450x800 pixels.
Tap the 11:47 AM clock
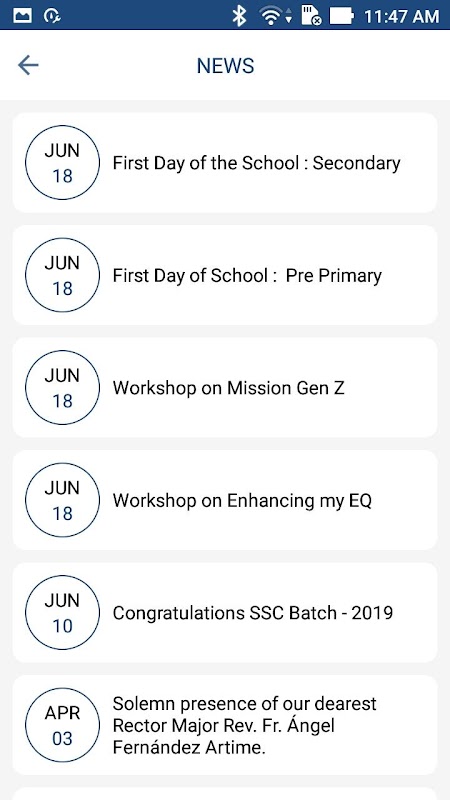(401, 16)
